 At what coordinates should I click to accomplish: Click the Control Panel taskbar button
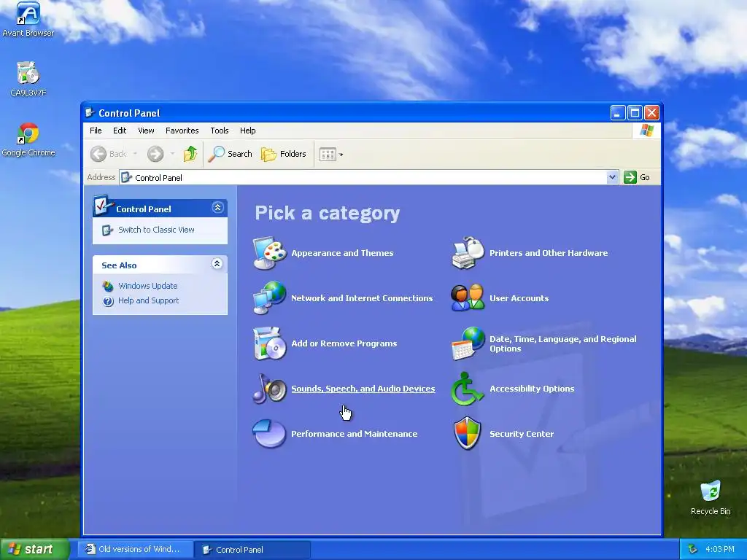pos(252,550)
